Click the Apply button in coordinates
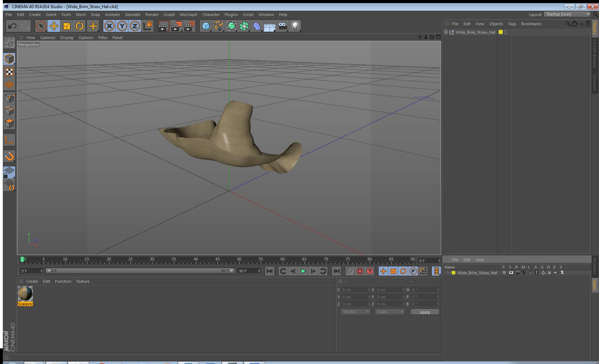Screen dimensions: 599x364 point(425,312)
